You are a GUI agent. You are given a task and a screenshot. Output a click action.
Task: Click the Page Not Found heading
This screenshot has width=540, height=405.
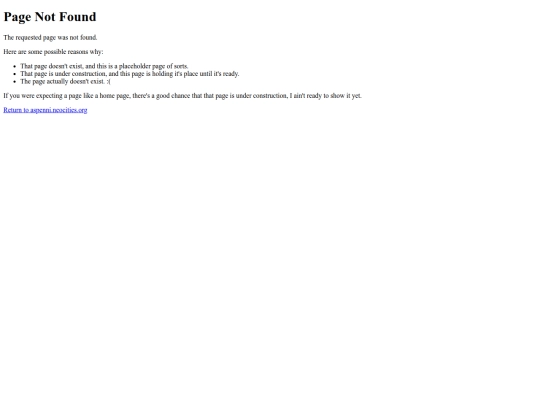50,17
